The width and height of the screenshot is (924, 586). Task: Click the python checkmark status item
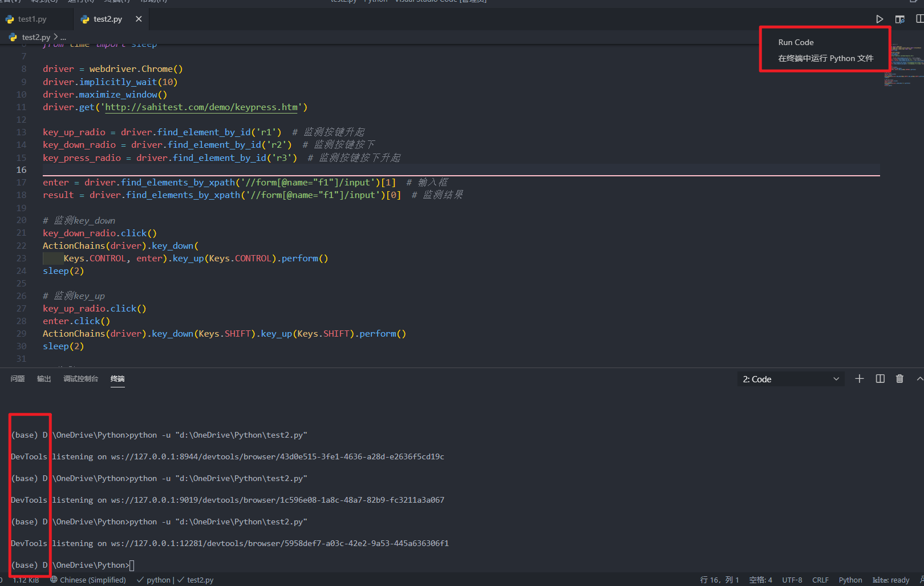[x=154, y=580]
